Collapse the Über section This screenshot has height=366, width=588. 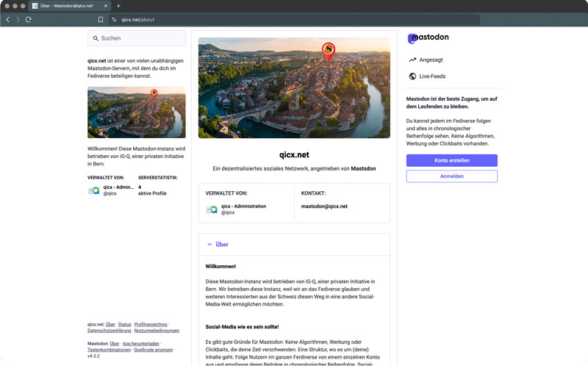218,245
